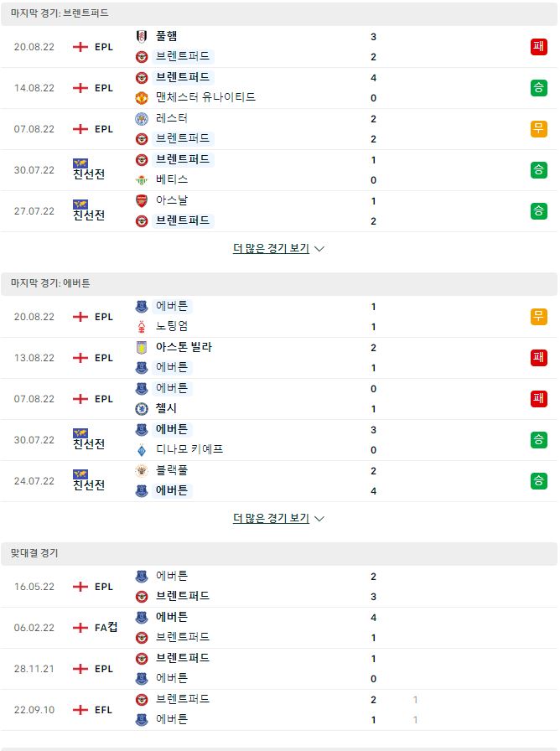Click the Chelsea crest icon
The image size is (560, 751).
142,409
